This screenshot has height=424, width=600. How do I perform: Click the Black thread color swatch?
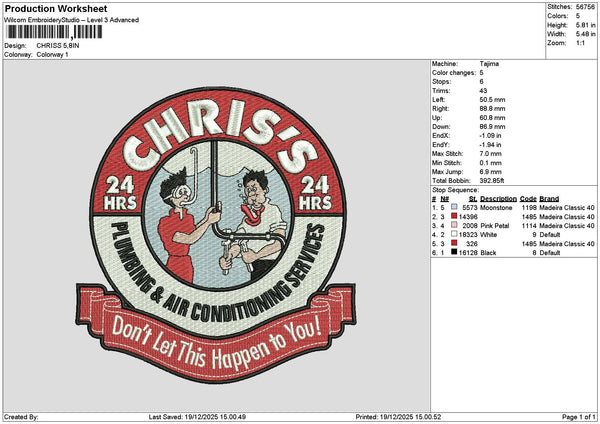pos(454,252)
